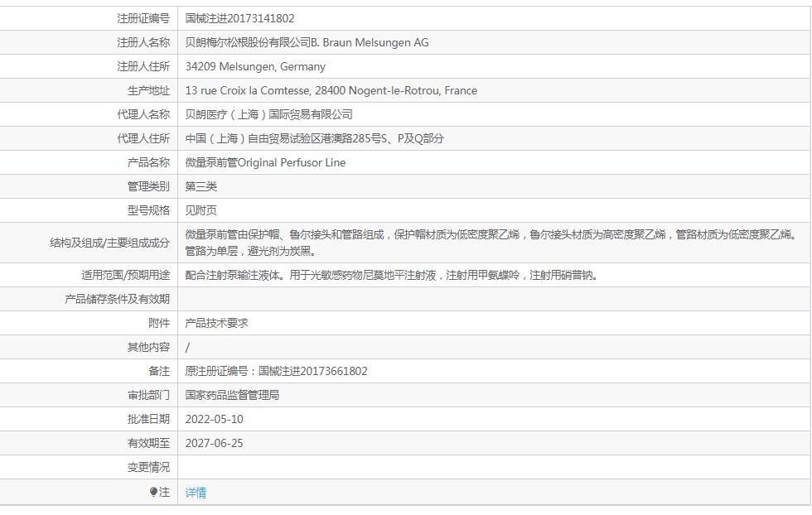This screenshot has height=515, width=812.
Task: Click the 注册人名称 label
Action: click(143, 42)
